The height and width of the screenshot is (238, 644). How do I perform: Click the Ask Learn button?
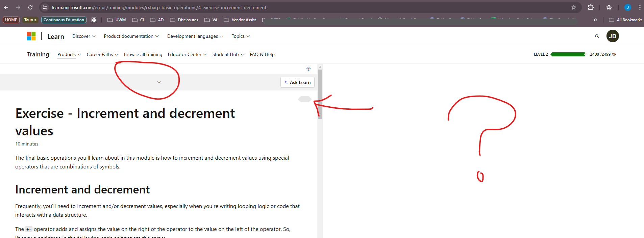click(x=297, y=82)
